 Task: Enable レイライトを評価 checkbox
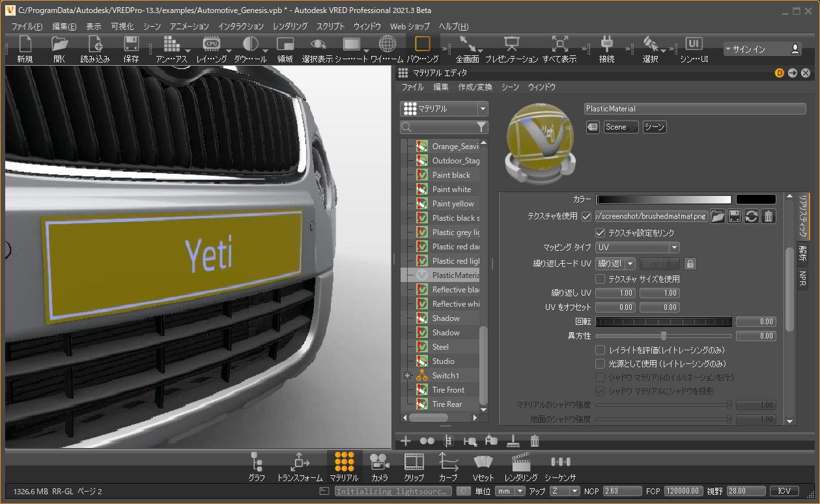coord(601,350)
